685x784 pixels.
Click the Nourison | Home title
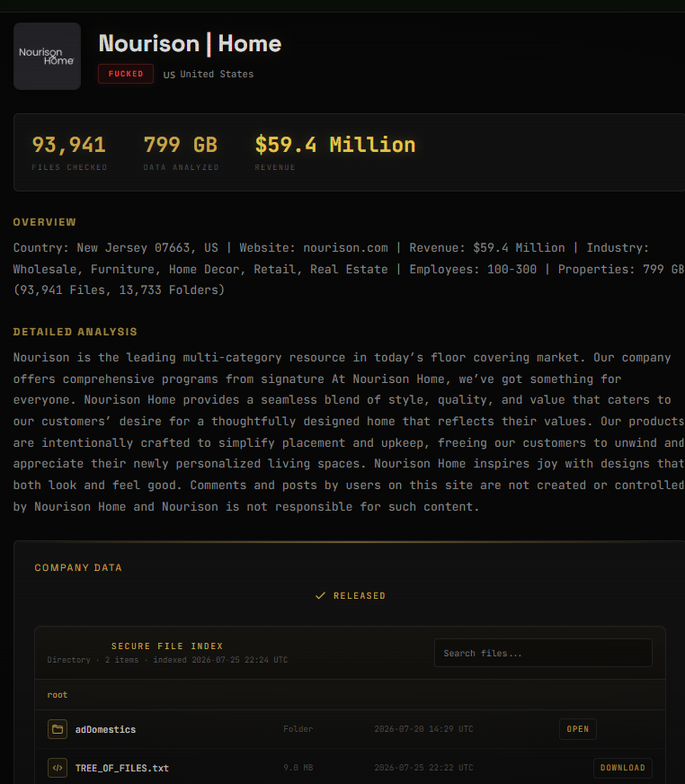[x=190, y=43]
